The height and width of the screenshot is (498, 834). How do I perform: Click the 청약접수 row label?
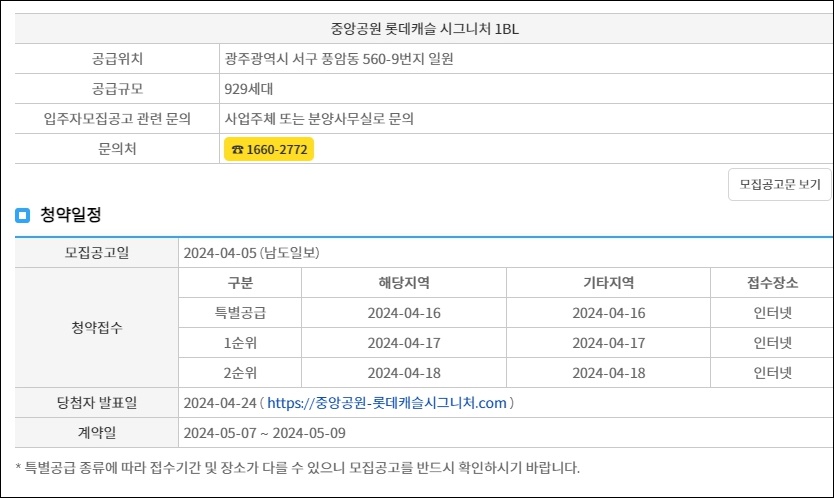97,327
